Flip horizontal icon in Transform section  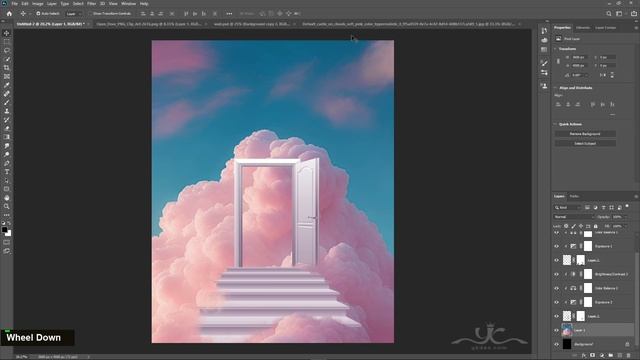[x=603, y=75]
